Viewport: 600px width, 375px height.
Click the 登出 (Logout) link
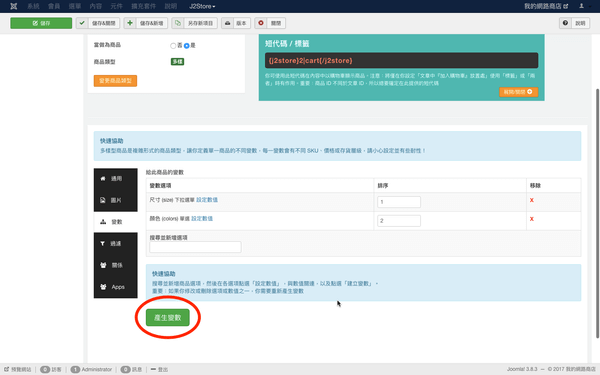(x=159, y=369)
